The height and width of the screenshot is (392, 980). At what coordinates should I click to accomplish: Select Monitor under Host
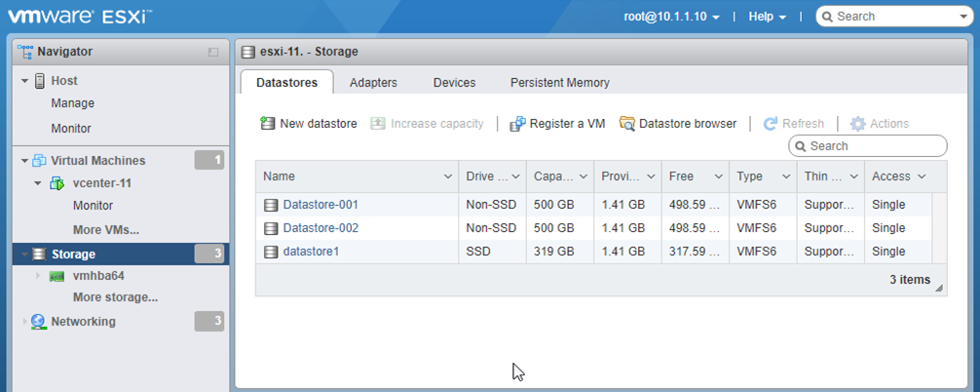click(x=71, y=129)
